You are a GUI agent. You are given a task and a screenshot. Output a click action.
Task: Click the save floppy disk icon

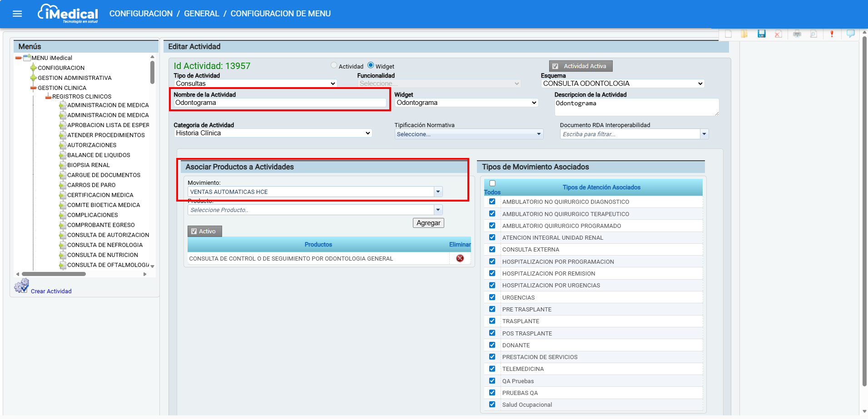point(762,34)
